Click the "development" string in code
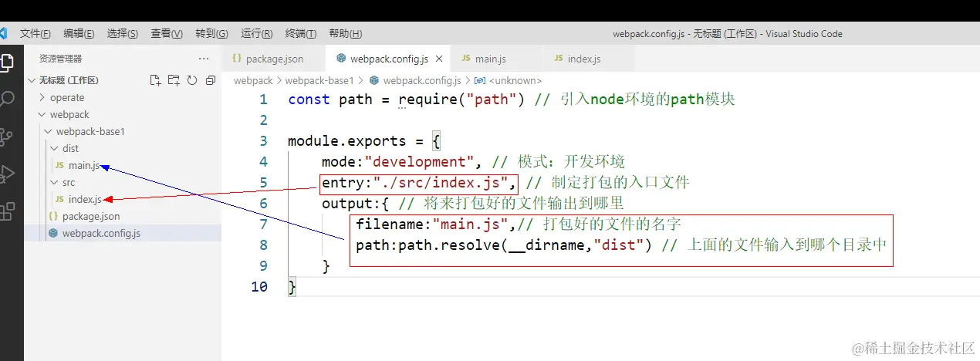980x361 pixels. 420,161
